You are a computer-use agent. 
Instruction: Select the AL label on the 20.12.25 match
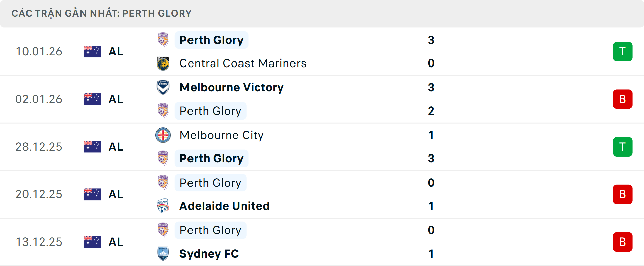pos(116,194)
